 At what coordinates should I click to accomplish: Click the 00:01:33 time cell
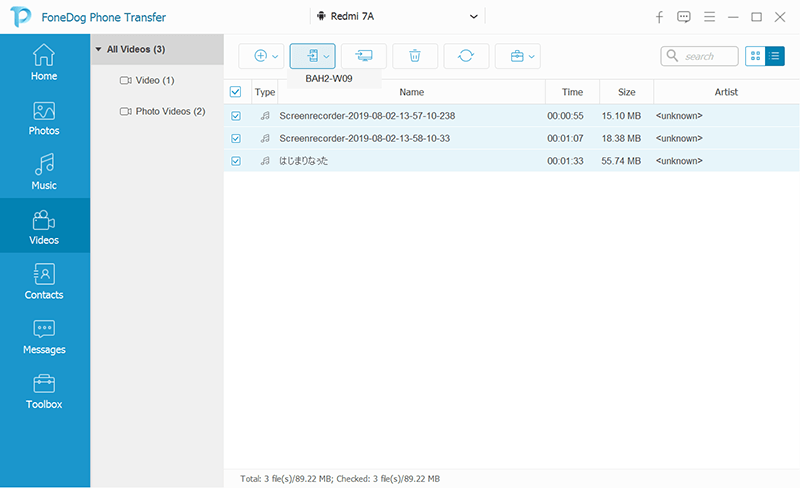pyautogui.click(x=565, y=161)
